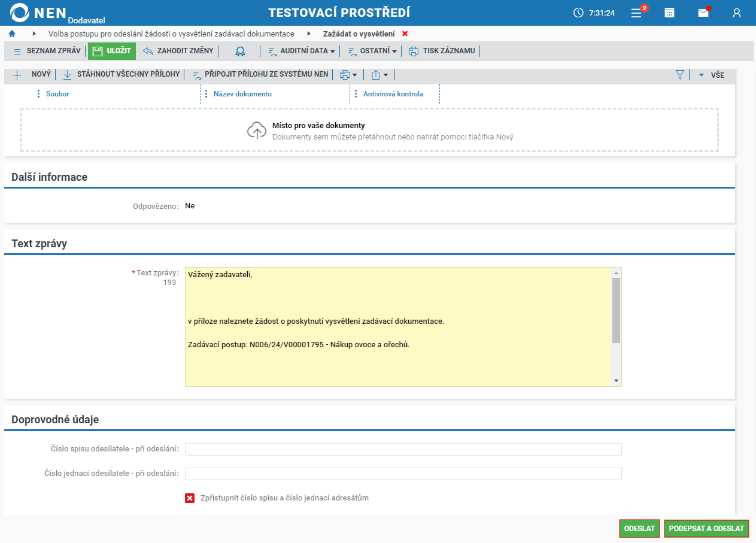Image resolution: width=756 pixels, height=543 pixels.
Task: Expand the Ostatní dropdown
Action: coord(372,51)
